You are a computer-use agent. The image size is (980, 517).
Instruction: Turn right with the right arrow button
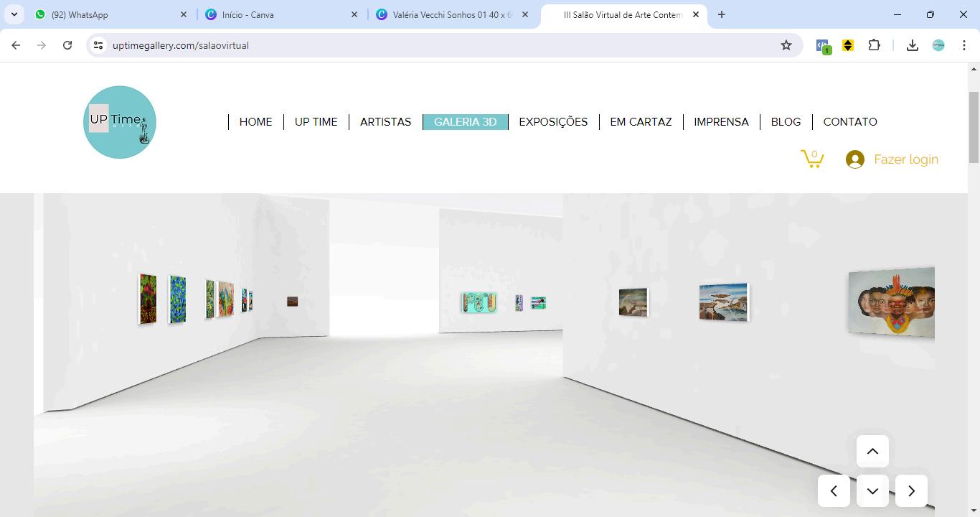(911, 491)
